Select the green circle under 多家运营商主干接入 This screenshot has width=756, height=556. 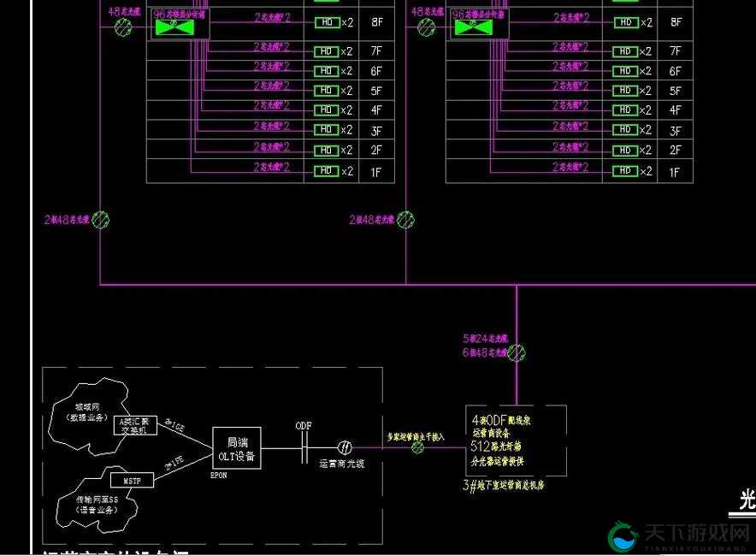pyautogui.click(x=417, y=447)
